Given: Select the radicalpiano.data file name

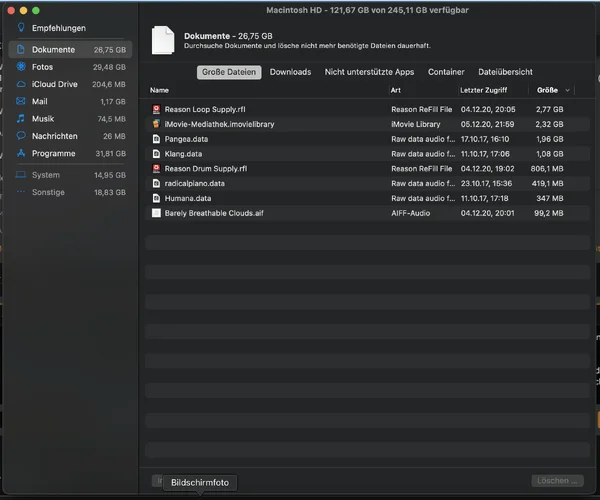Looking at the screenshot, I should pyautogui.click(x=194, y=184).
